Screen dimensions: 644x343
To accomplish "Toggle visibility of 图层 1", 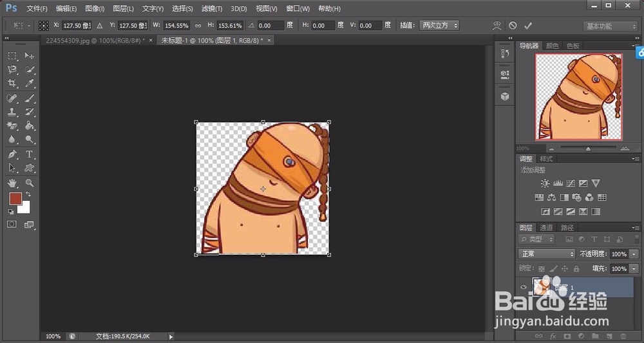I will [523, 287].
